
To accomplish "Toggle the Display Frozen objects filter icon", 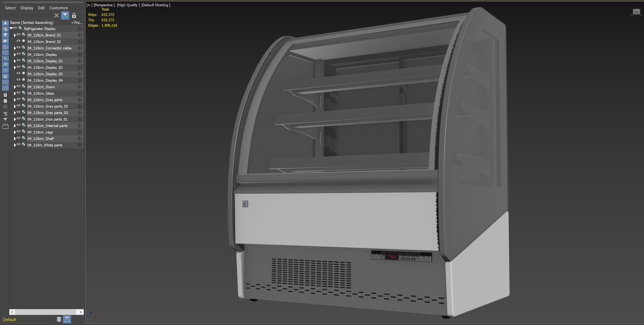I will point(5,82).
